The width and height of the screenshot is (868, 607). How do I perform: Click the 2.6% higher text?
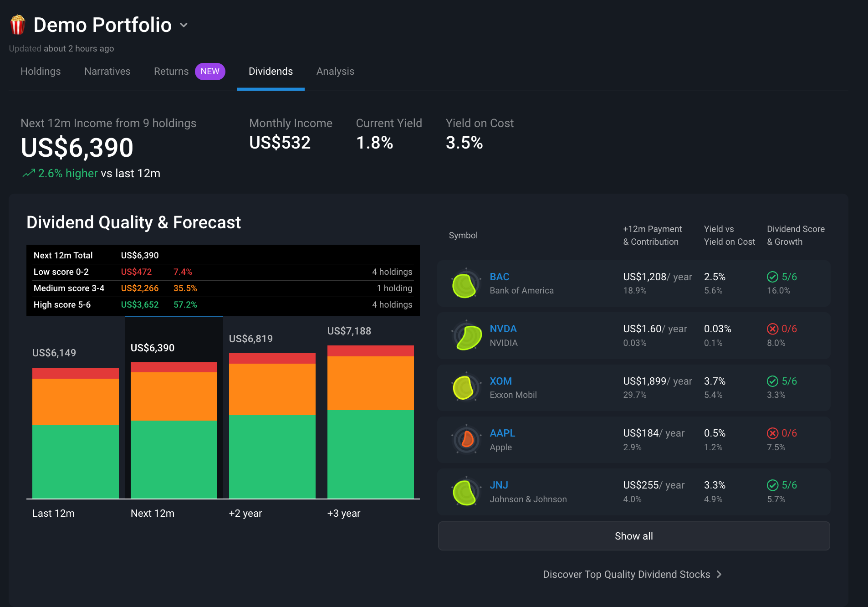pyautogui.click(x=68, y=173)
